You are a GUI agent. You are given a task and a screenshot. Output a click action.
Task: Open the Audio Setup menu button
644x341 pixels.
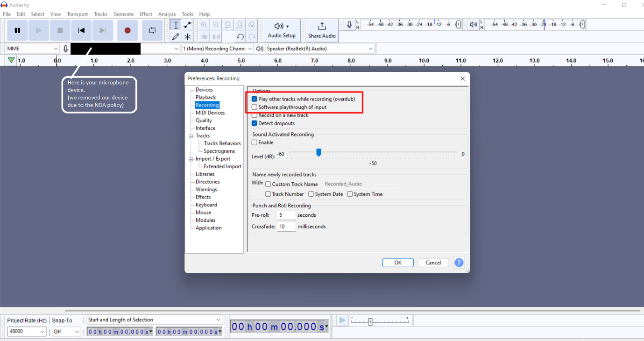[282, 30]
